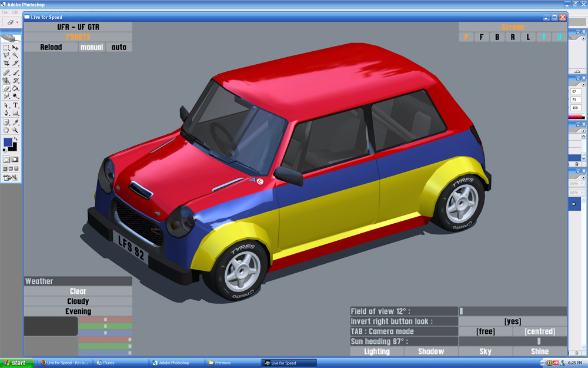
Task: Open the Sky settings
Action: pos(486,352)
